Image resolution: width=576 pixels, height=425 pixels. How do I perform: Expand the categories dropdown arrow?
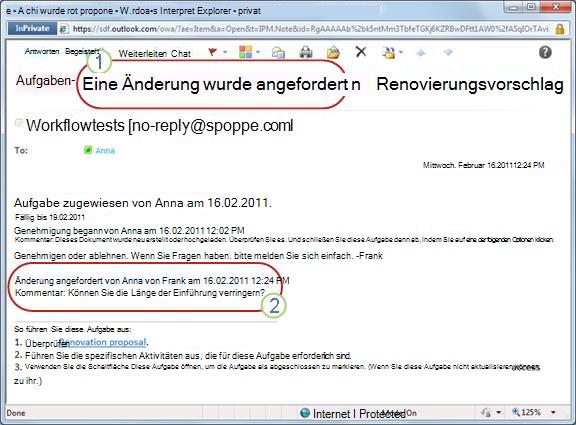(x=258, y=52)
